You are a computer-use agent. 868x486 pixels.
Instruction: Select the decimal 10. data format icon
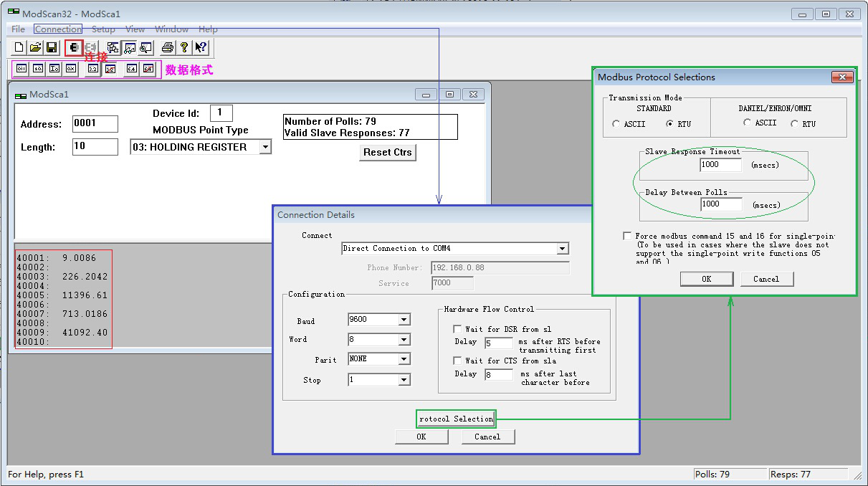coord(38,69)
